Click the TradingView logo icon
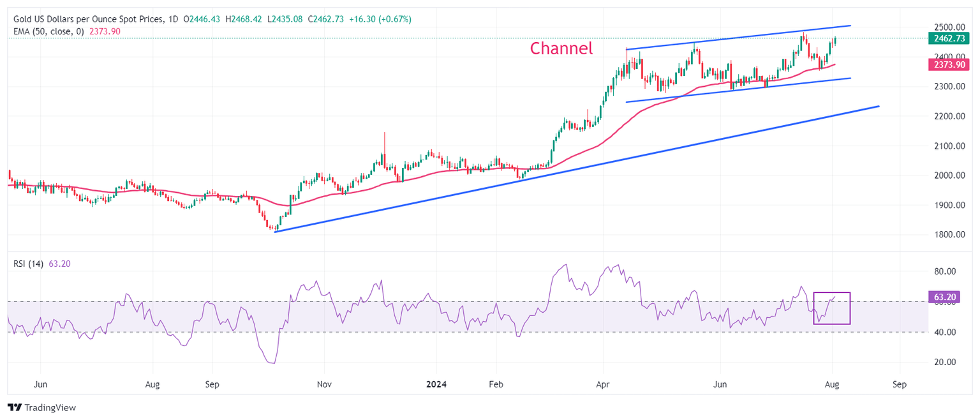980x420 pixels. [14, 407]
